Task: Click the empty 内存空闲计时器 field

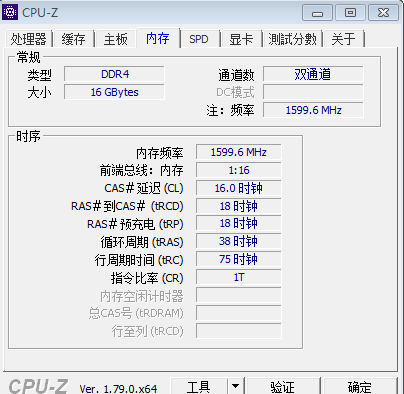Action: tap(239, 295)
